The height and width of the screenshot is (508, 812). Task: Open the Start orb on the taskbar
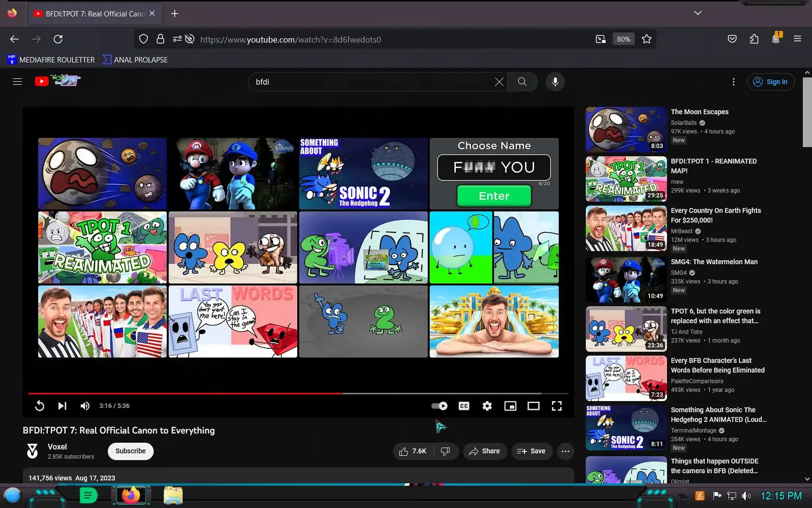[13, 496]
